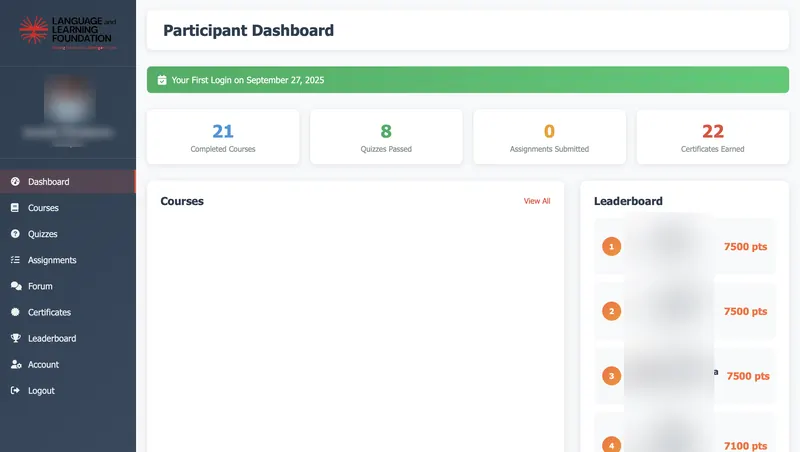The width and height of the screenshot is (800, 452).
Task: Click the rank 3 orange badge
Action: point(611,376)
